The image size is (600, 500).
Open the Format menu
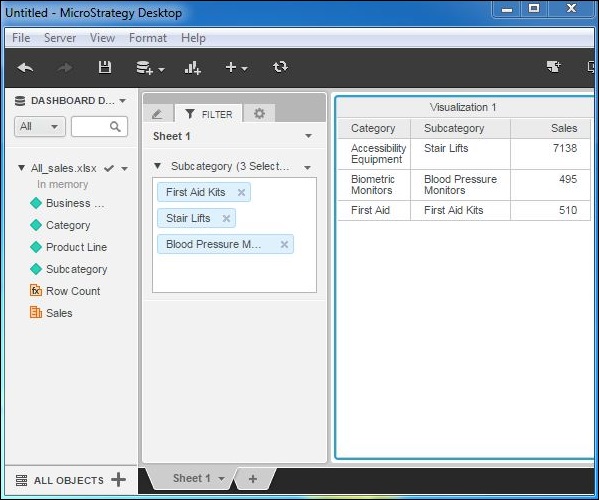pyautogui.click(x=148, y=38)
